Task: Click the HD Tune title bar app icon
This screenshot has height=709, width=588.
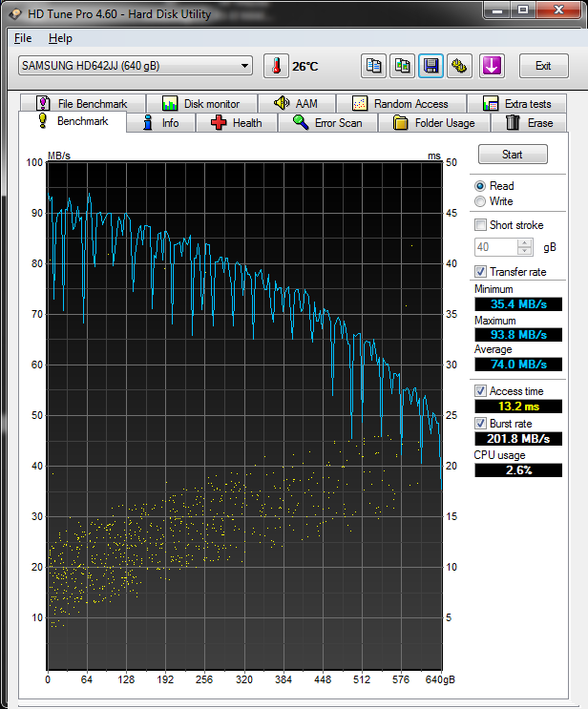Action: pos(15,14)
